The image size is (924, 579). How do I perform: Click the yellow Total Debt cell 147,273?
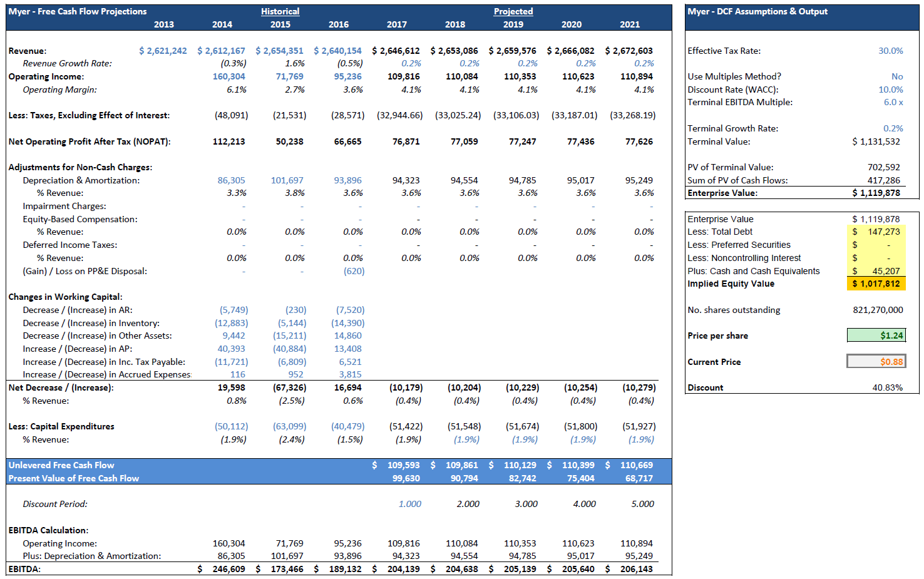pos(876,232)
